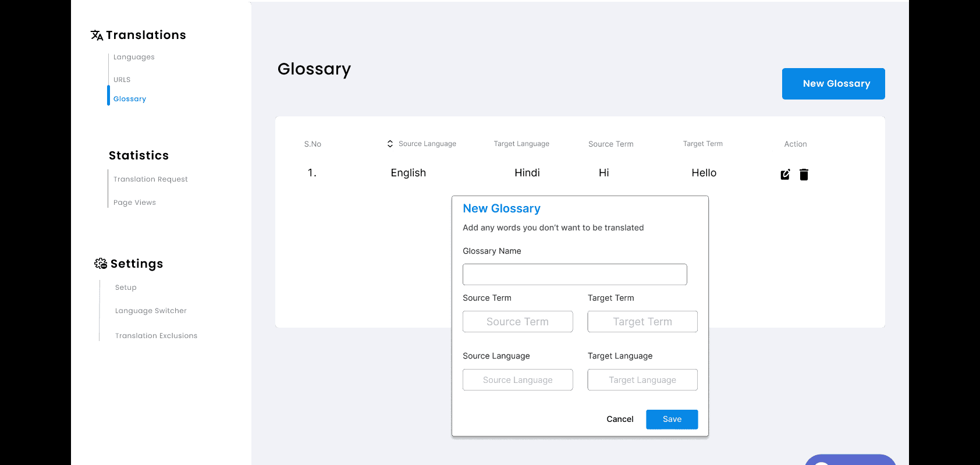Click the Settings section heading

pyautogui.click(x=136, y=264)
